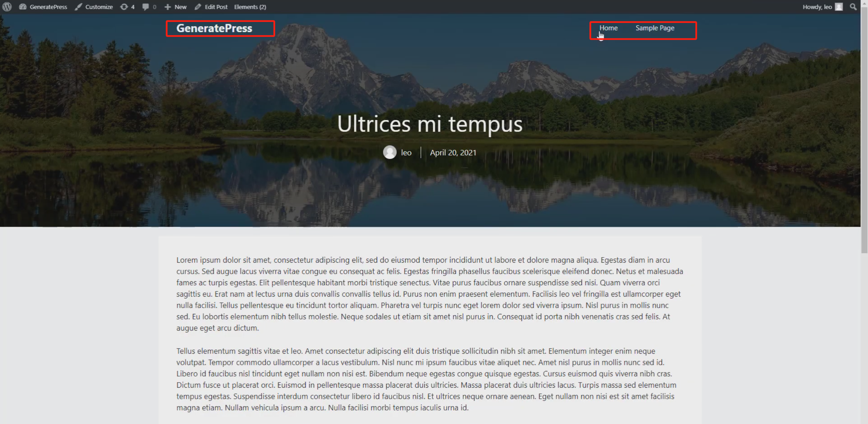Click the Customize paintbrush icon
Screen dimensions: 868x424
pos(78,7)
